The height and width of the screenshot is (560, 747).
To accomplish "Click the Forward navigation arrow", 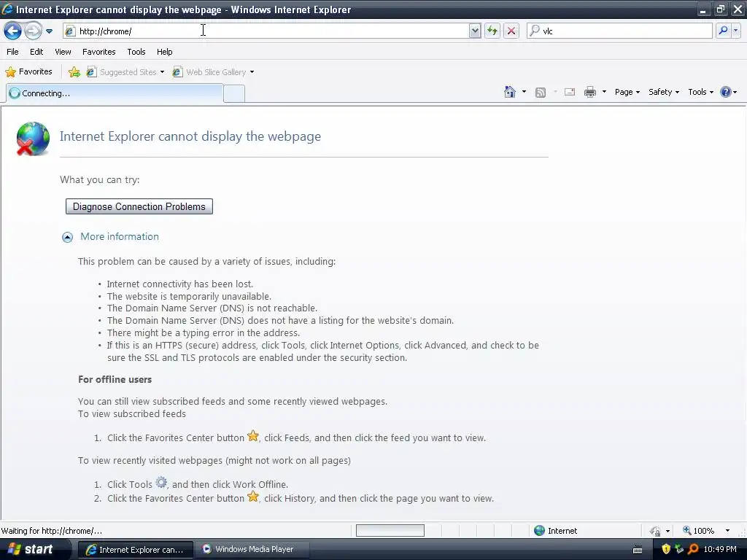I will coord(33,31).
